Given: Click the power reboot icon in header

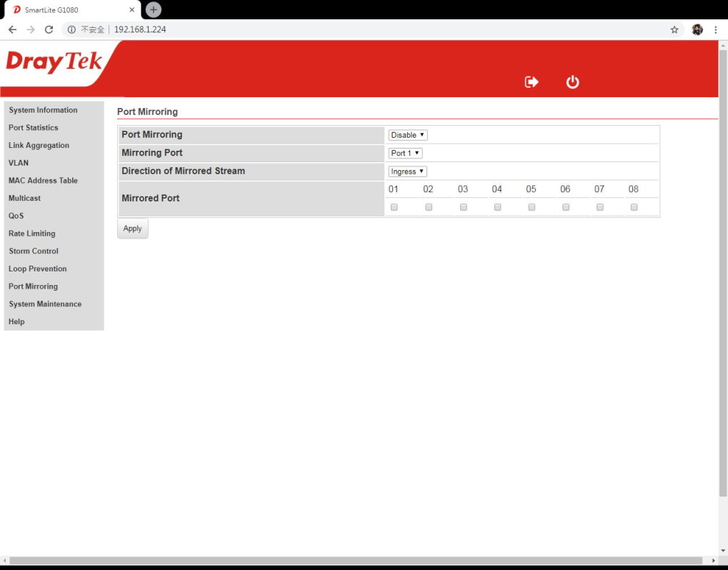Looking at the screenshot, I should tap(572, 82).
